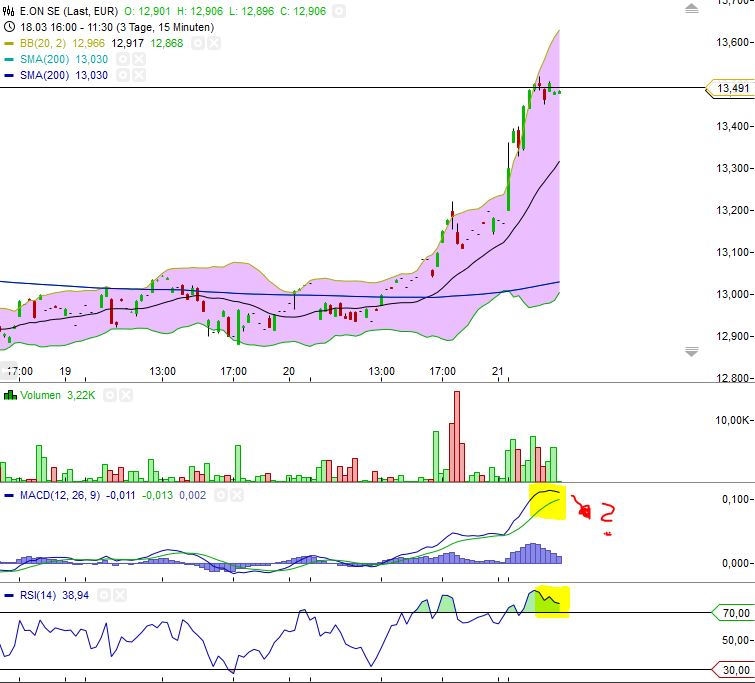The width and height of the screenshot is (755, 683).
Task: Click the teal SMA(200) line color marker
Action: [9, 59]
